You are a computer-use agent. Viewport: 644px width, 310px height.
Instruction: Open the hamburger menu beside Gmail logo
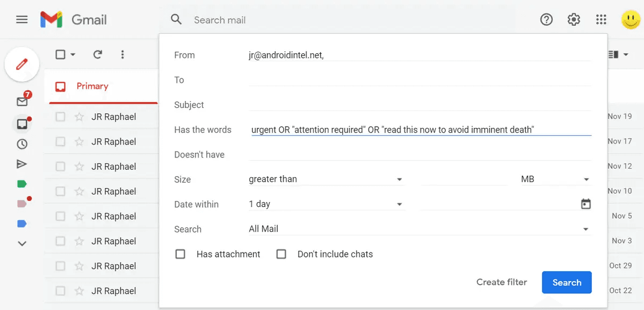tap(21, 19)
